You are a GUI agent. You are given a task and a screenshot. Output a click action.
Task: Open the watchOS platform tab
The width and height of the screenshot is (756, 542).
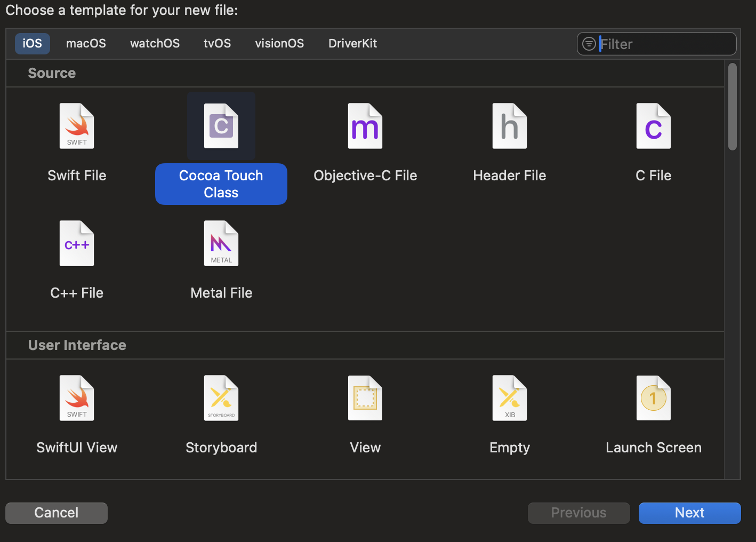(155, 44)
